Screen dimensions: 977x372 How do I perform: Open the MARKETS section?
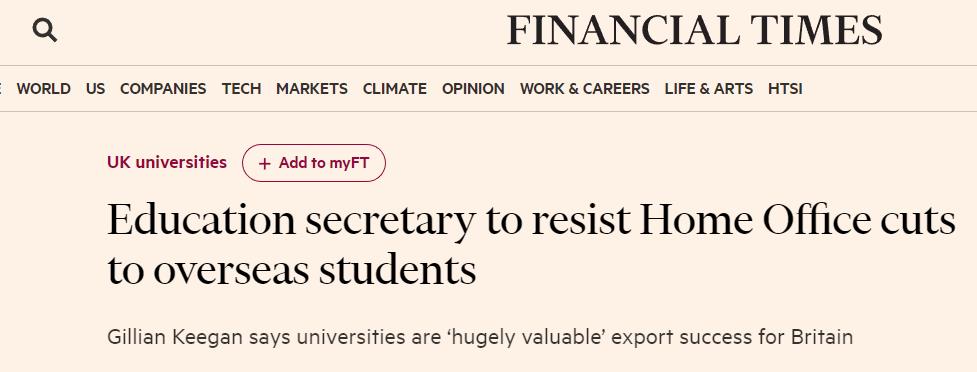point(312,89)
